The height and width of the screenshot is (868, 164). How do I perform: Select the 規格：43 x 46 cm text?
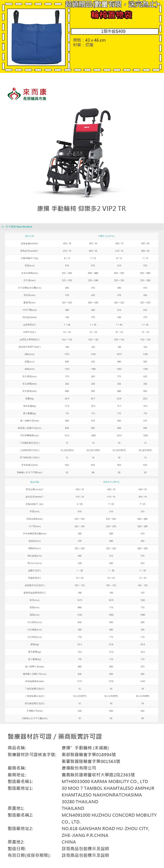click(x=89, y=40)
